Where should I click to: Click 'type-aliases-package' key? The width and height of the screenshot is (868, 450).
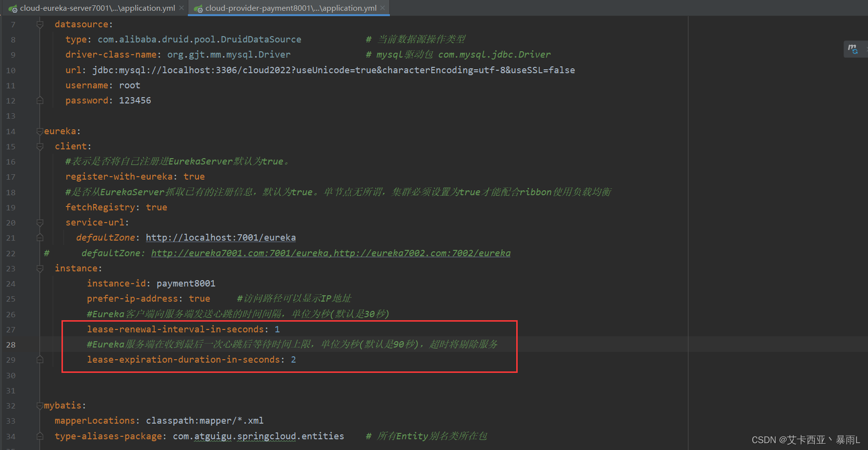(x=108, y=436)
